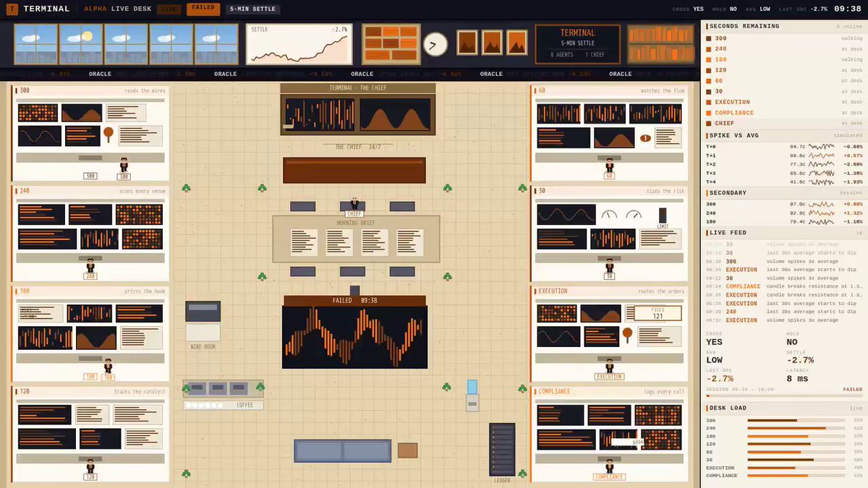The image size is (868, 488).
Task: Click the first framed mountain picture
Action: coord(467,42)
